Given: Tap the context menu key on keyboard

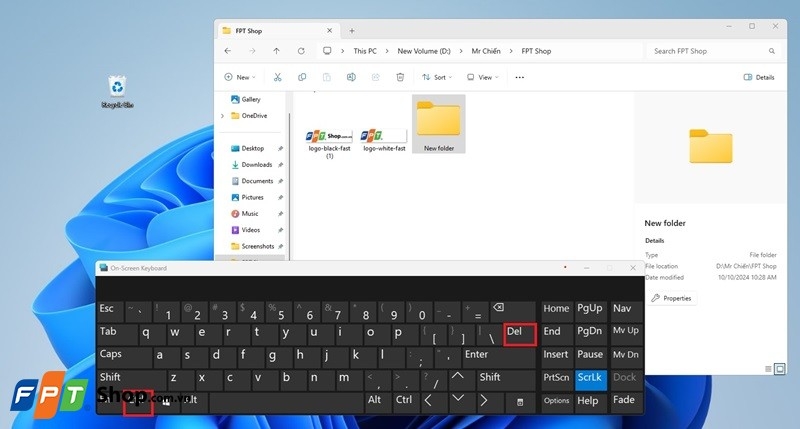Looking at the screenshot, I should [519, 402].
